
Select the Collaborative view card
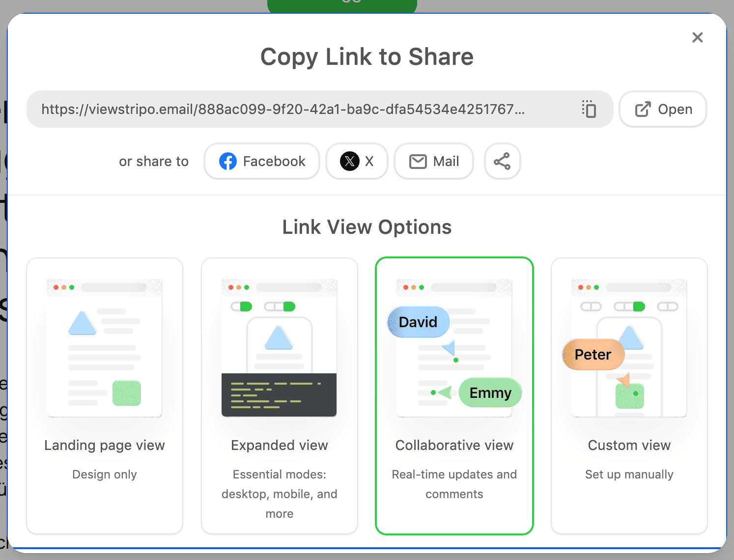click(454, 395)
